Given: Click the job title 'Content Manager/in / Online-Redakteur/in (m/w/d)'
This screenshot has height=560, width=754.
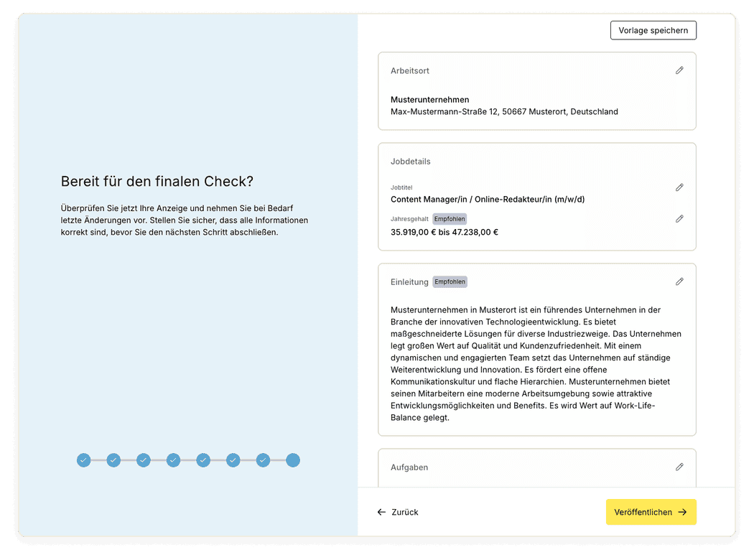Looking at the screenshot, I should tap(487, 200).
